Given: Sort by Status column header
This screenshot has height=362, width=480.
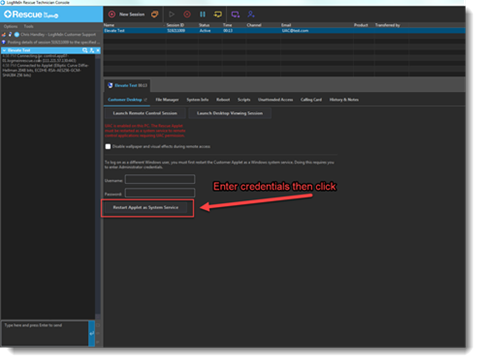Looking at the screenshot, I should click(x=204, y=25).
